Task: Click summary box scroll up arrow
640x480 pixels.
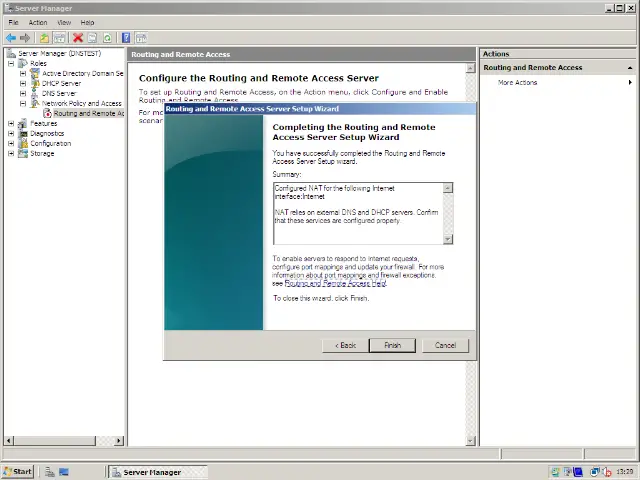Action: click(448, 188)
